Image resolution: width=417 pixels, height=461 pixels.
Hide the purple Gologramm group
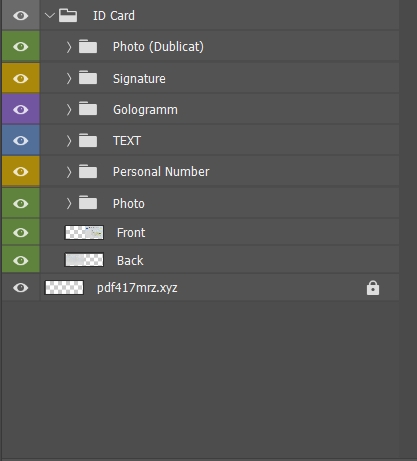[x=21, y=109]
